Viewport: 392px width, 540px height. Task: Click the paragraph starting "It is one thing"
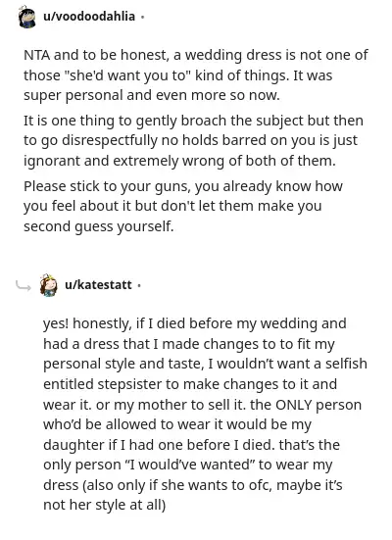pyautogui.click(x=193, y=140)
